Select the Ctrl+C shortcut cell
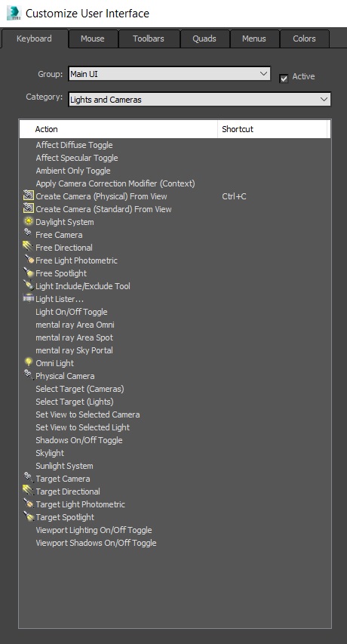347x644 pixels. pos(234,196)
